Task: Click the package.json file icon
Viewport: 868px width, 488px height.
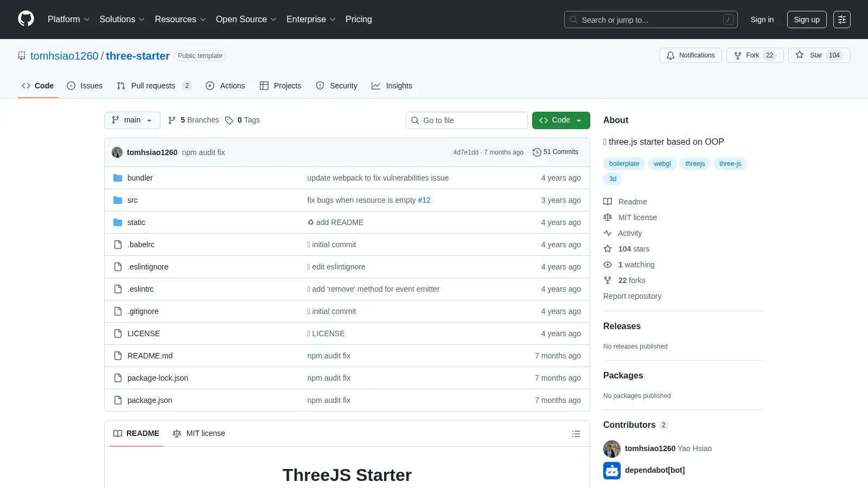Action: pyautogui.click(x=118, y=400)
